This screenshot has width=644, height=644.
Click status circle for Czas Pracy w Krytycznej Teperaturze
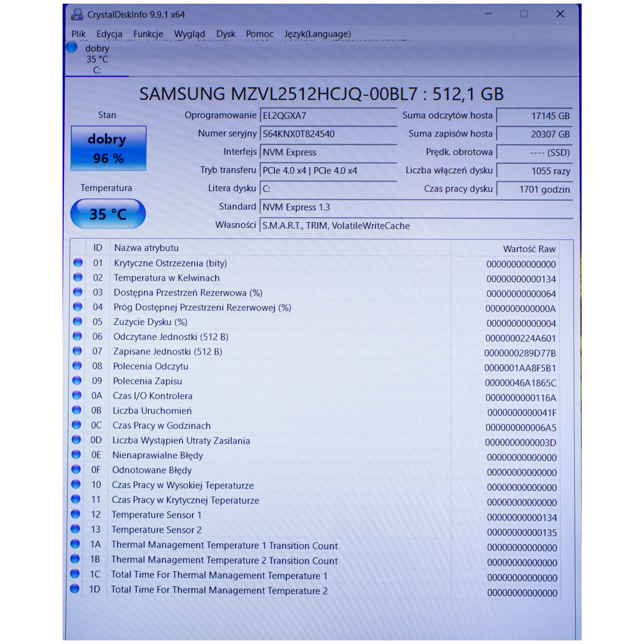[76, 499]
